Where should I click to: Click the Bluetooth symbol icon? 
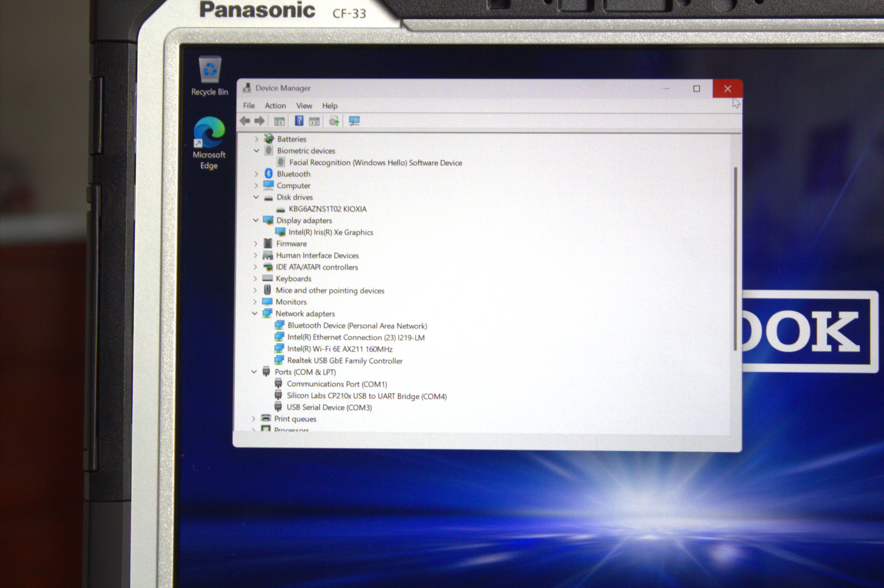click(x=269, y=173)
